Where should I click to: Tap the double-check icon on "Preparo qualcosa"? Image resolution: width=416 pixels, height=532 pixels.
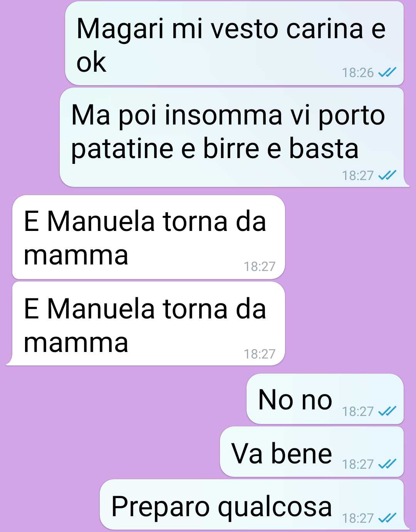tap(387, 517)
